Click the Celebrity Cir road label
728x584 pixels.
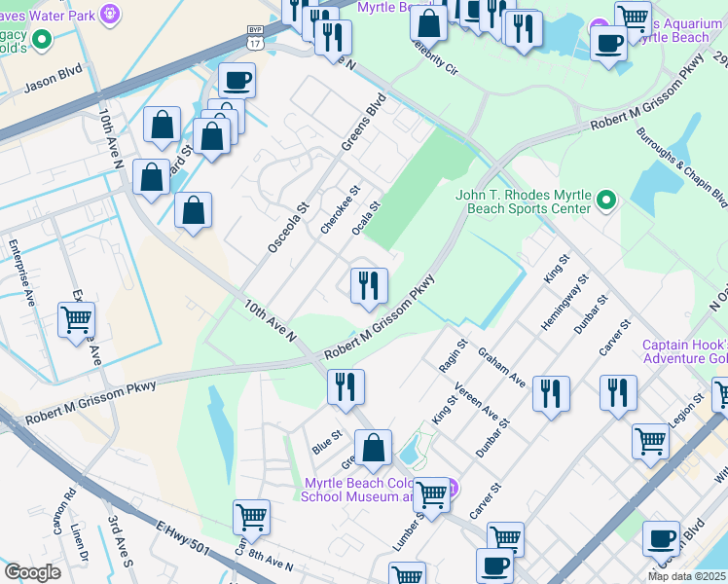pos(435,58)
